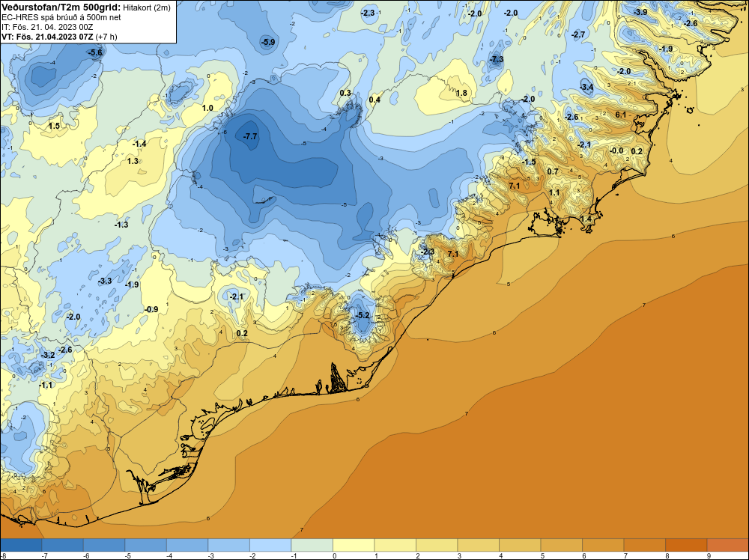Click the 1.4 temperature label near coast
This screenshot has height=560, width=749.
[x=586, y=219]
